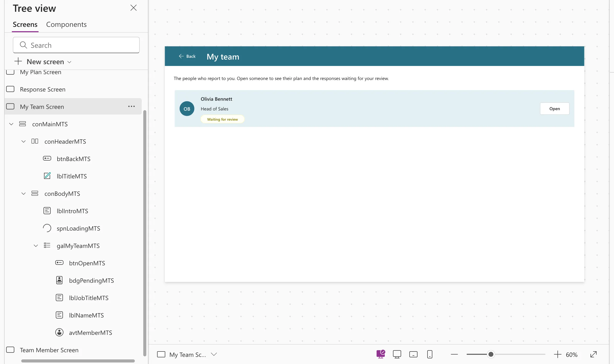Select avtMemberMTS in tree
The image size is (614, 364).
(91, 333)
